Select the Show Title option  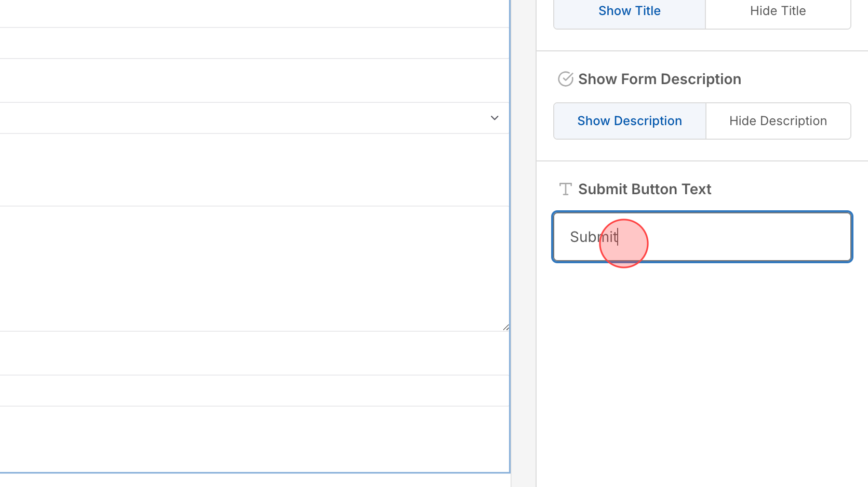point(629,10)
